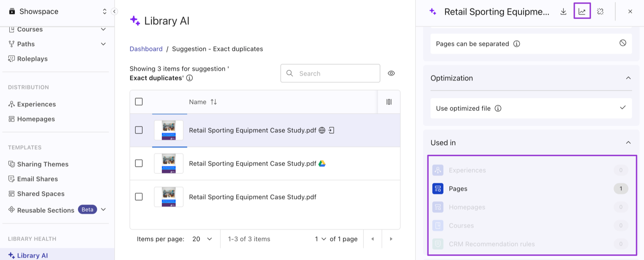Check the third file row checkbox

[139, 197]
